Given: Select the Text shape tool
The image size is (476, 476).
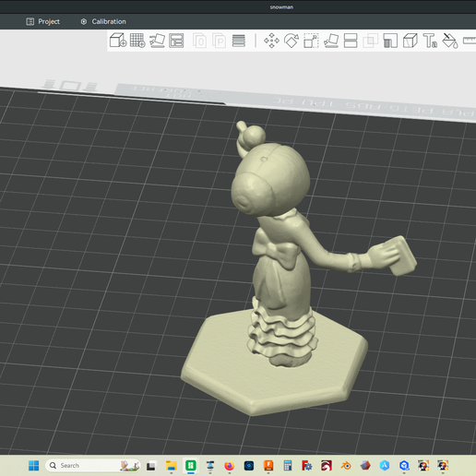Looking at the screenshot, I should [x=430, y=41].
